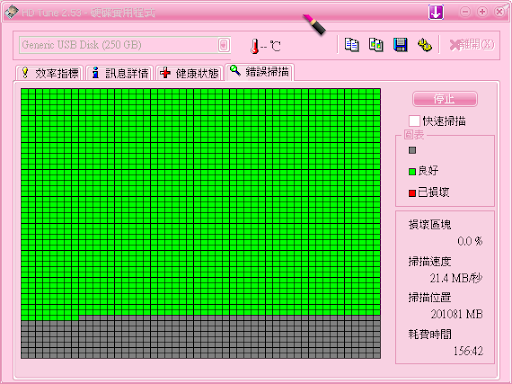Select the 錯誤掃描 error scan tab
512x384 pixels.
[x=259, y=72]
